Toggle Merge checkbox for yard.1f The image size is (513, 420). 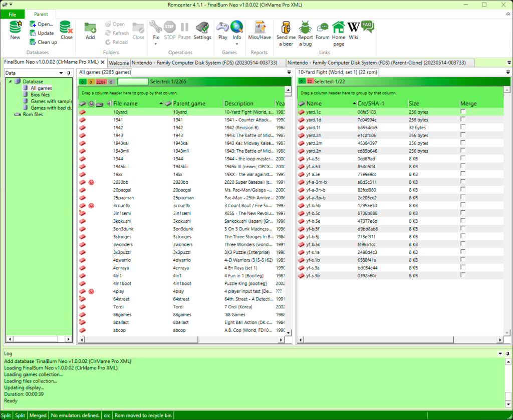pos(463,128)
